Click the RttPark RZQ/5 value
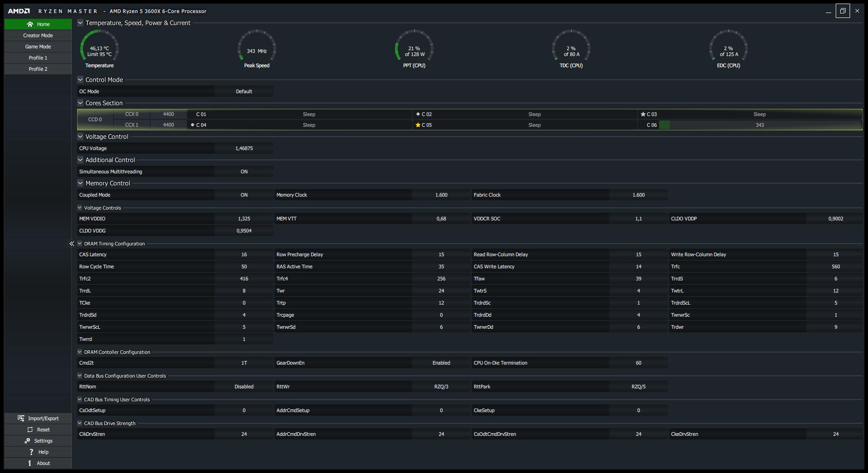Screen dimensions: 868x473 (x=638, y=387)
